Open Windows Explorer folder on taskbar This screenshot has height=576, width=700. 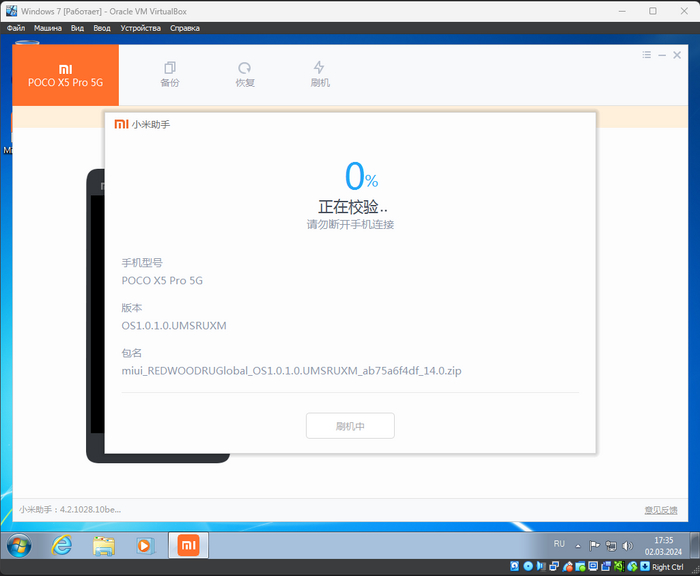[x=104, y=546]
